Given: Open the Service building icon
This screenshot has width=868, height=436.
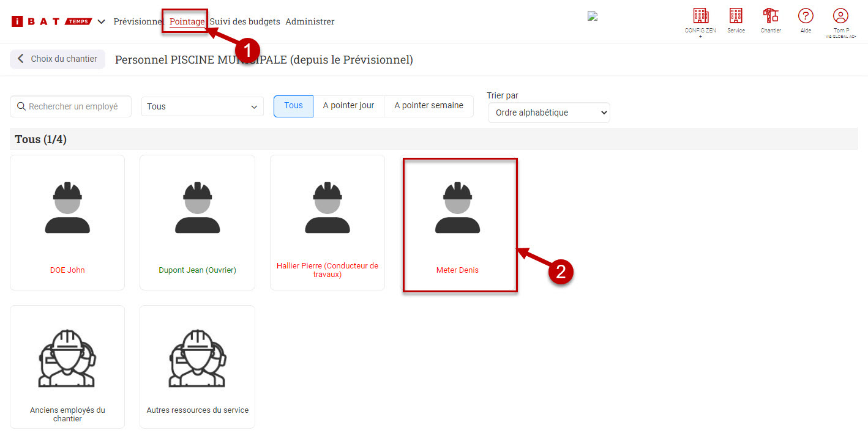Looking at the screenshot, I should click(736, 16).
